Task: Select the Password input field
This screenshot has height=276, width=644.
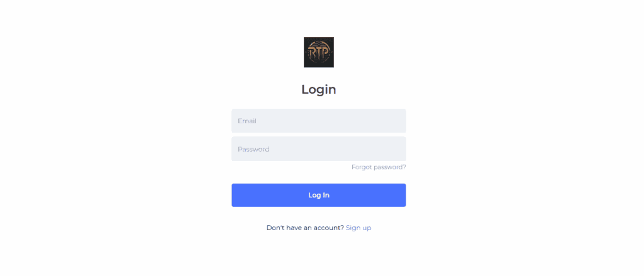Action: coord(319,149)
